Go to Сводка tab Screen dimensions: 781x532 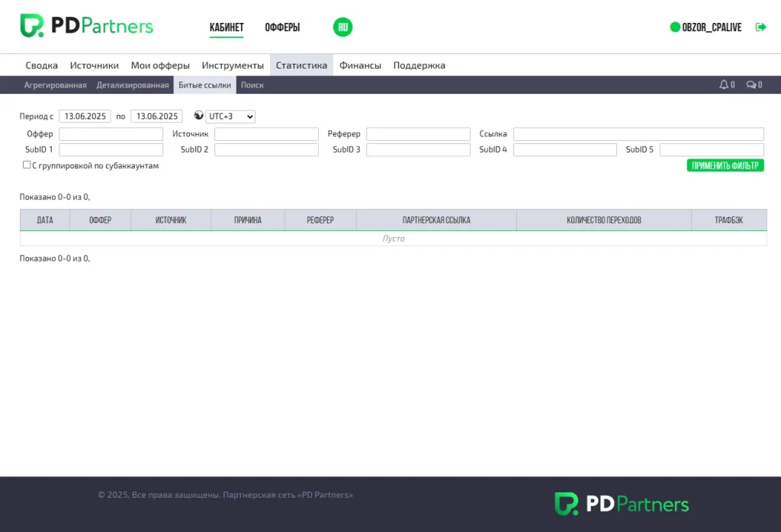42,66
